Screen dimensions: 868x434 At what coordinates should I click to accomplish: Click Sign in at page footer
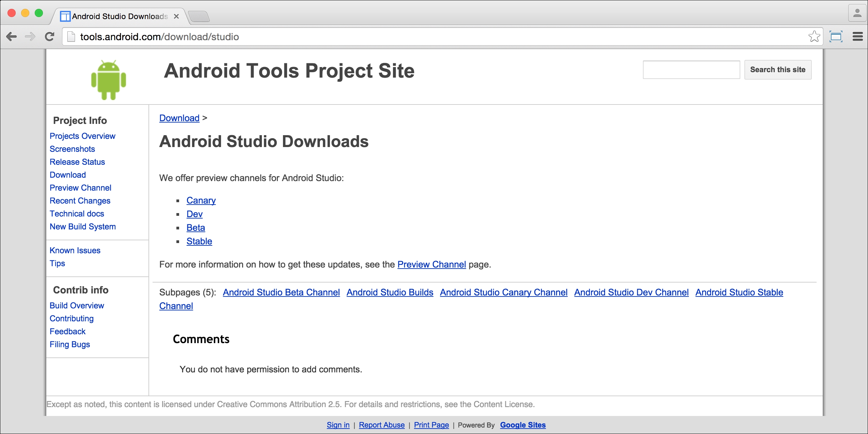(x=338, y=425)
